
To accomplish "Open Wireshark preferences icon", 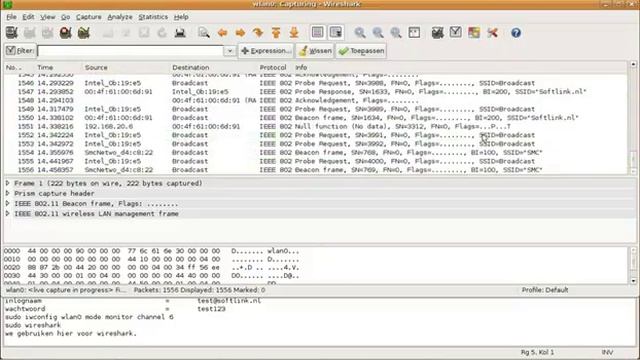I will click(492, 33).
